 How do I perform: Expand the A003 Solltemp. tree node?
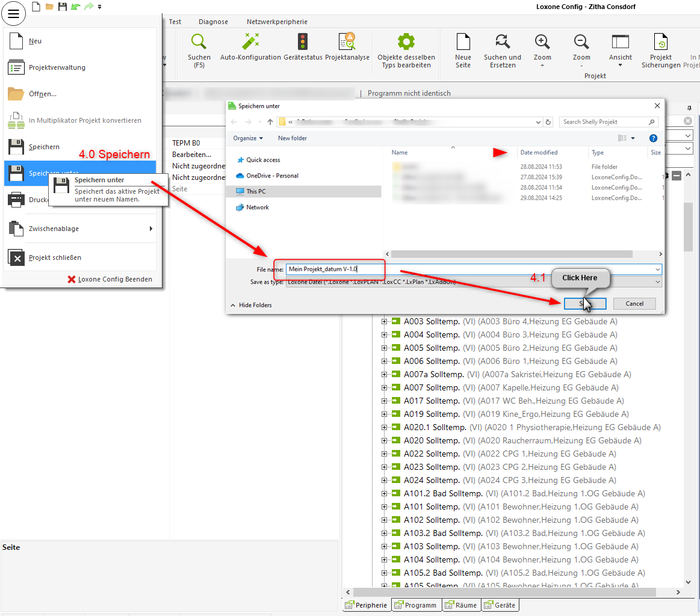[384, 321]
